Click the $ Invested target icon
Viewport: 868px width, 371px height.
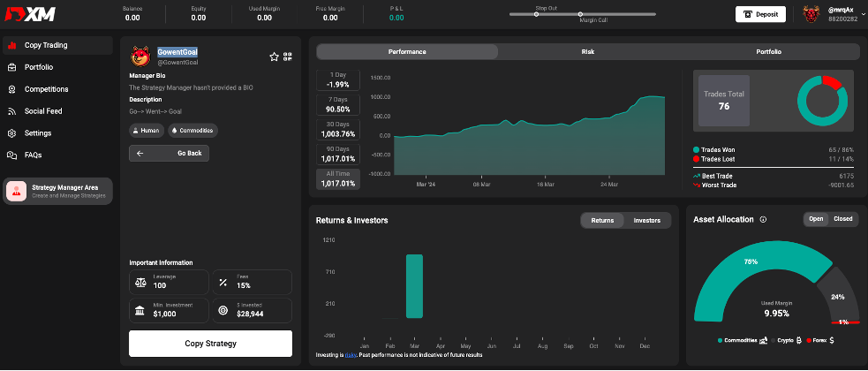click(x=223, y=311)
